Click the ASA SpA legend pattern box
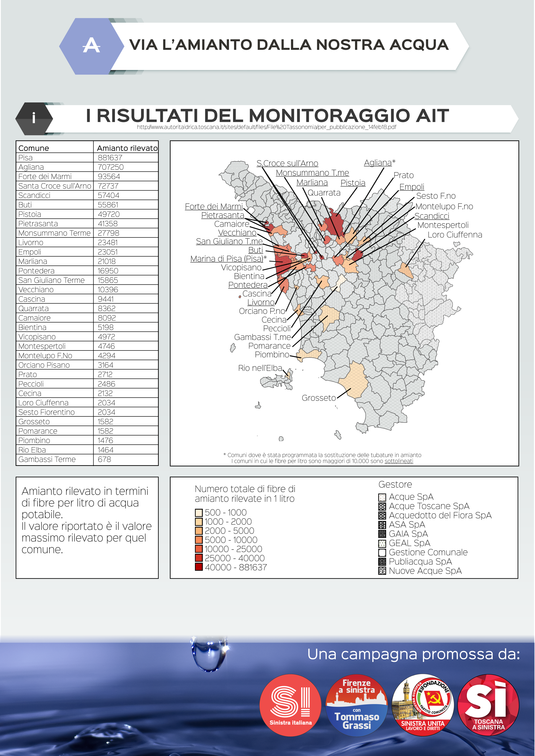 click(382, 525)
